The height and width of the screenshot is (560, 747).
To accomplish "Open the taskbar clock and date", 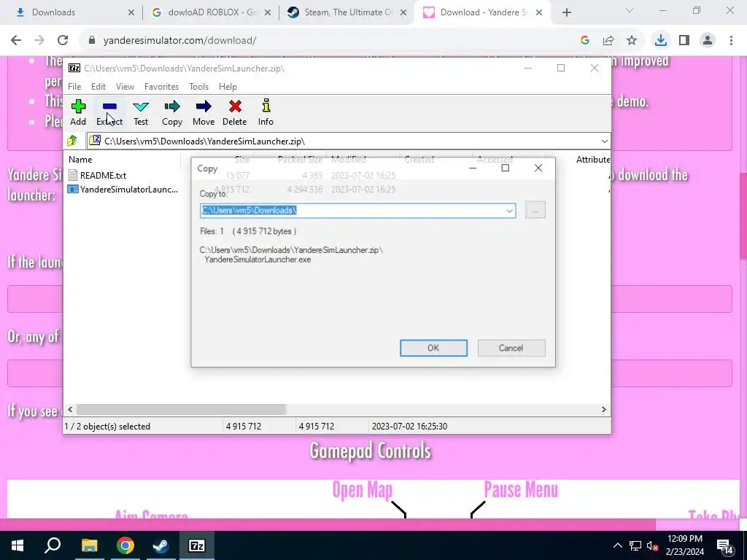I will click(684, 545).
